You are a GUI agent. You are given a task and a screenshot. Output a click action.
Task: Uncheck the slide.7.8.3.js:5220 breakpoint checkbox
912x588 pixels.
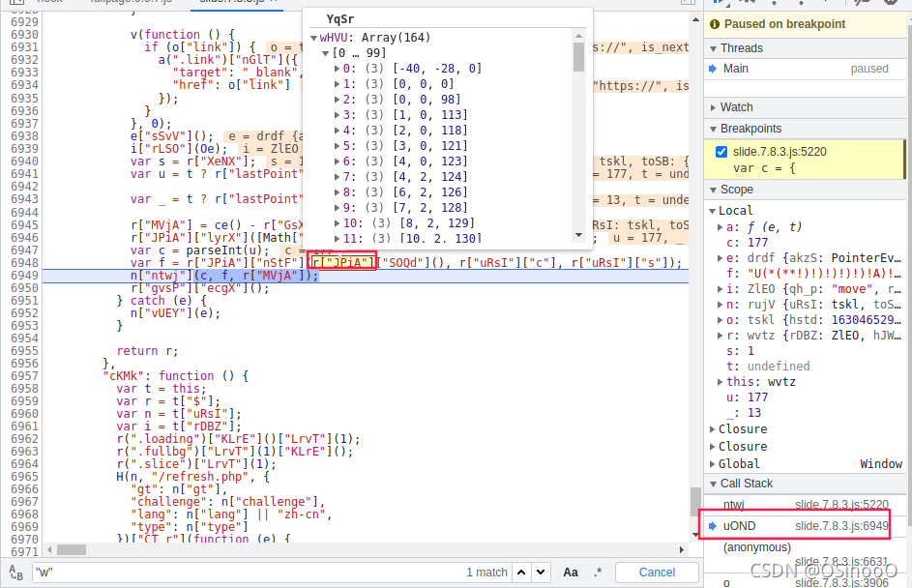[721, 152]
